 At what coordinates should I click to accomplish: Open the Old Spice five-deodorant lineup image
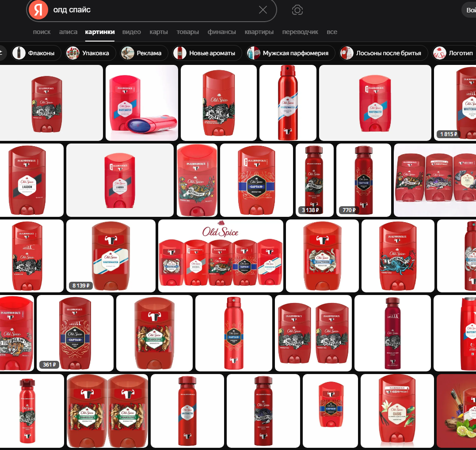click(x=221, y=256)
